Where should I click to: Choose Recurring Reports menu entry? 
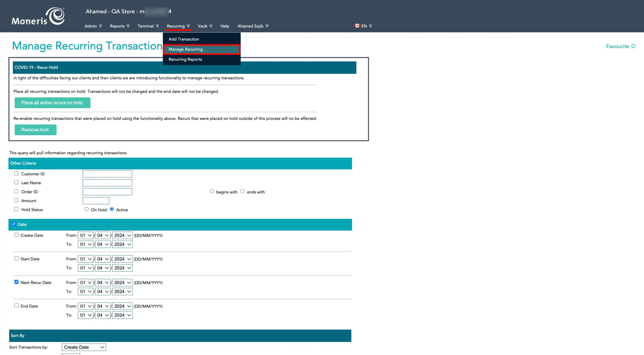185,59
